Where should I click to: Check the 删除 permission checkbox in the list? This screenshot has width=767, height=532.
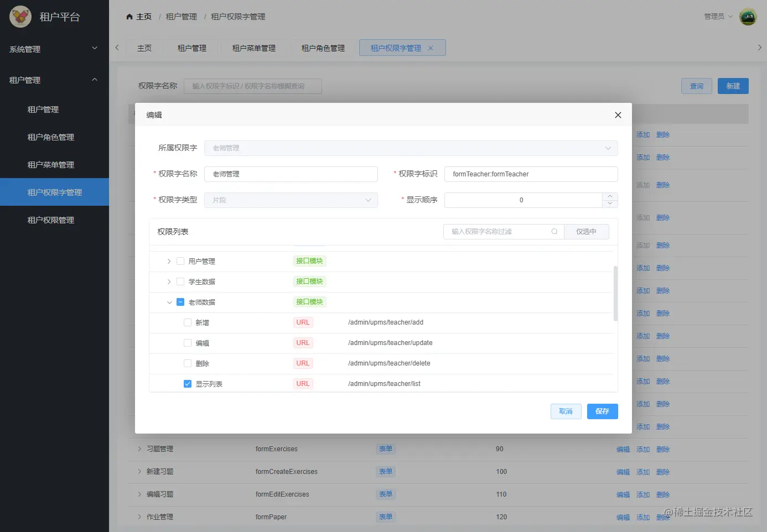point(188,363)
